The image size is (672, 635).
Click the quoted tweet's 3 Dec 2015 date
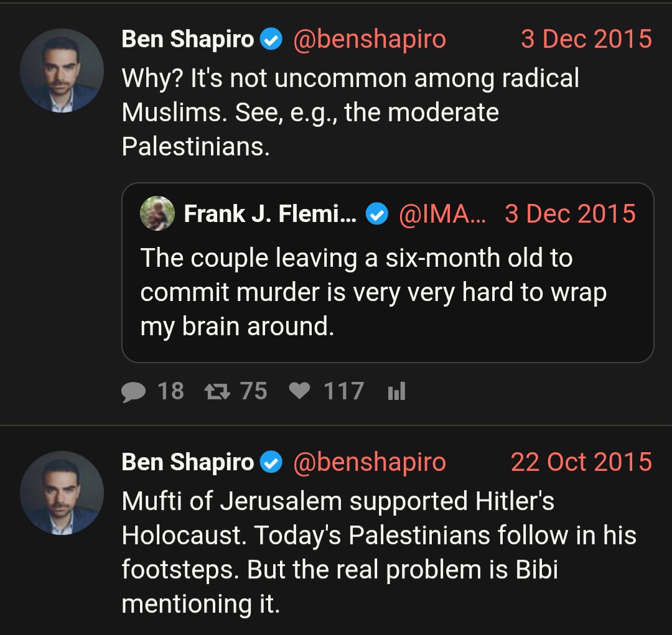(x=570, y=213)
